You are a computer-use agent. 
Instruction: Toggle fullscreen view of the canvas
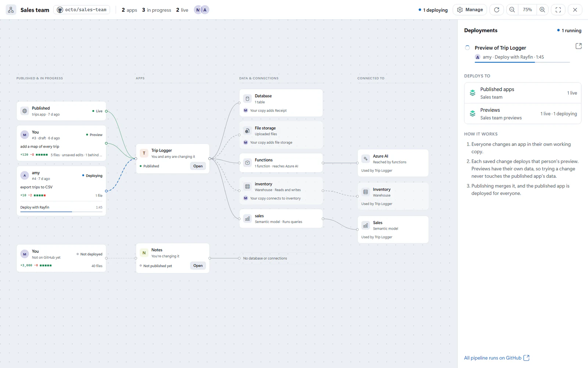[558, 10]
